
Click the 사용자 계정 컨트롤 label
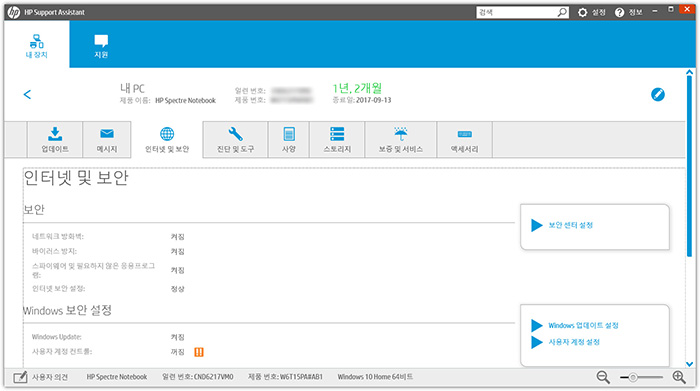[x=62, y=352]
